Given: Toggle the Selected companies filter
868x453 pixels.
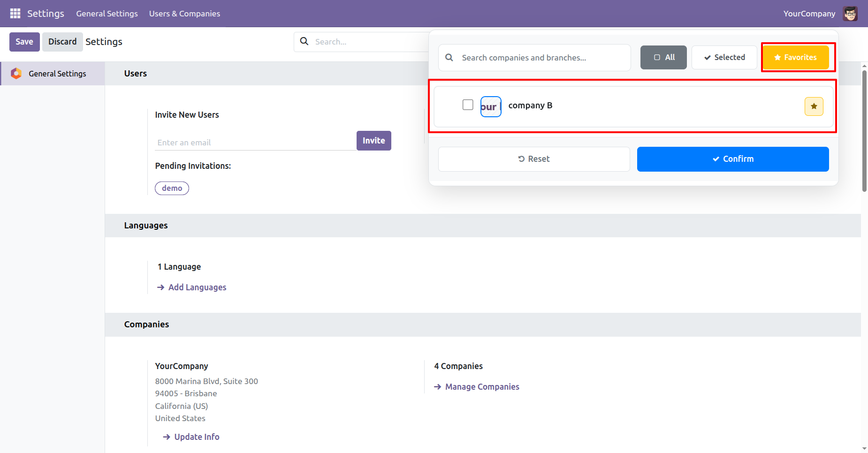Looking at the screenshot, I should pyautogui.click(x=724, y=57).
